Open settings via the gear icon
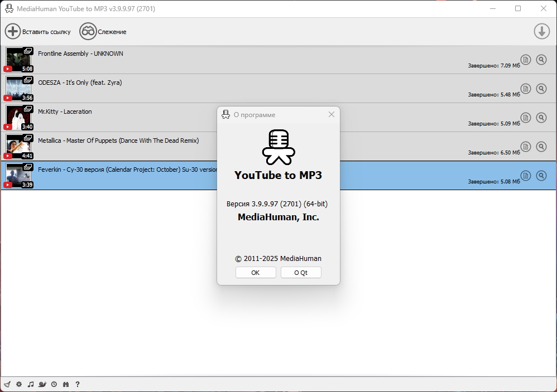The image size is (557, 392). click(x=19, y=384)
